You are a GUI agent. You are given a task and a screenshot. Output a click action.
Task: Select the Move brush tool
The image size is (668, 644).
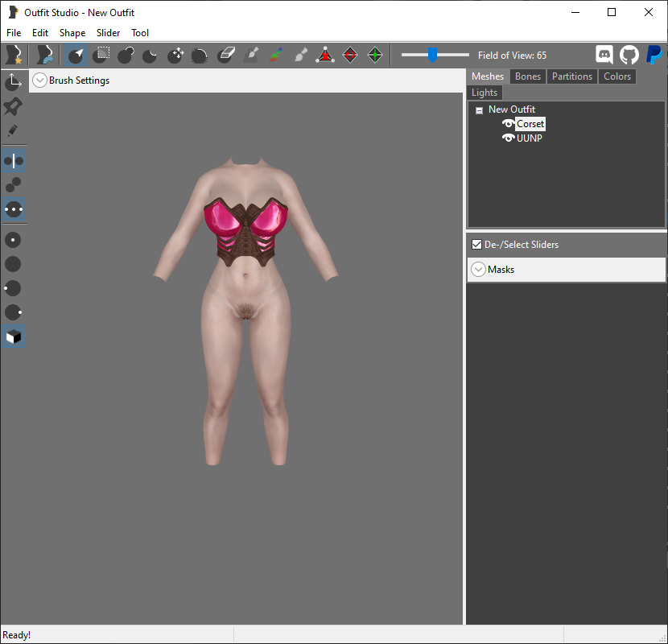[175, 55]
